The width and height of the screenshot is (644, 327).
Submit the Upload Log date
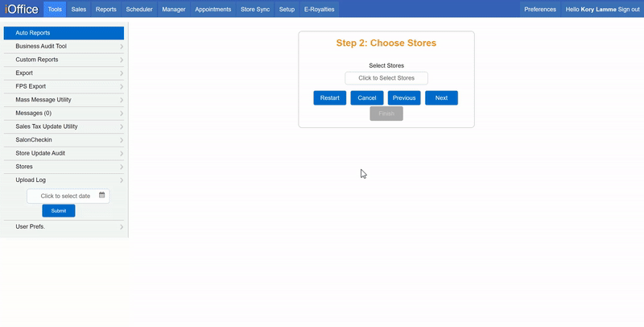tap(59, 211)
